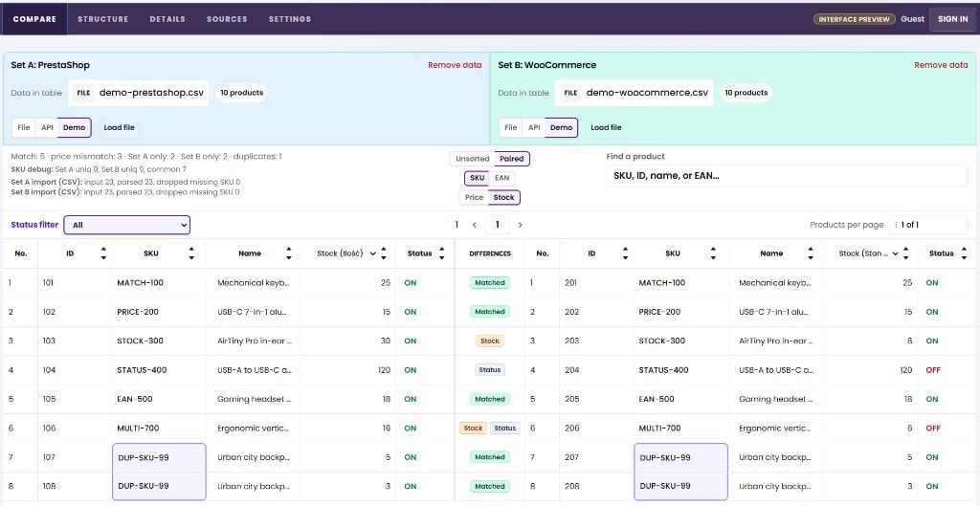This screenshot has height=506, width=980.
Task: Focus the Find a product search field
Action: pyautogui.click(x=786, y=176)
